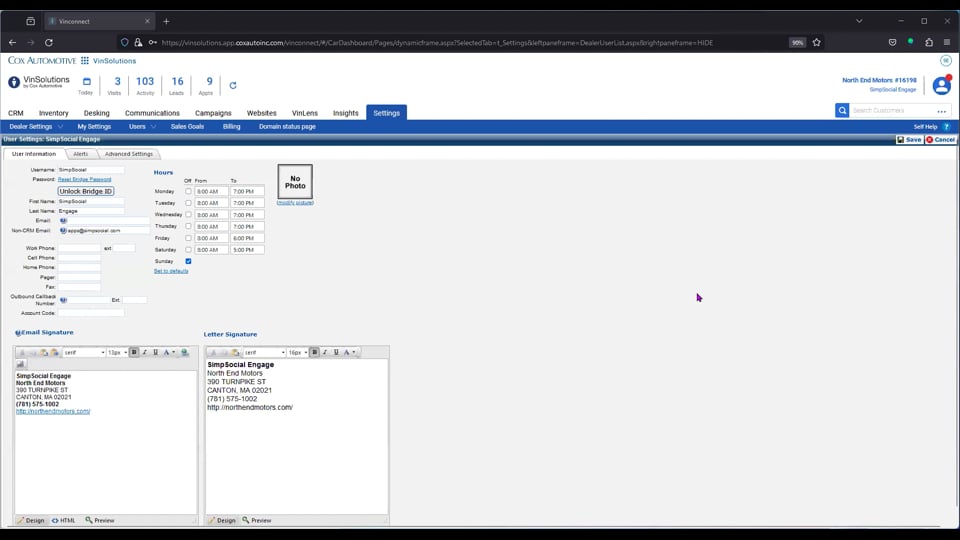Viewport: 960px width, 540px height.
Task: Open the CRM main tab
Action: 16,113
